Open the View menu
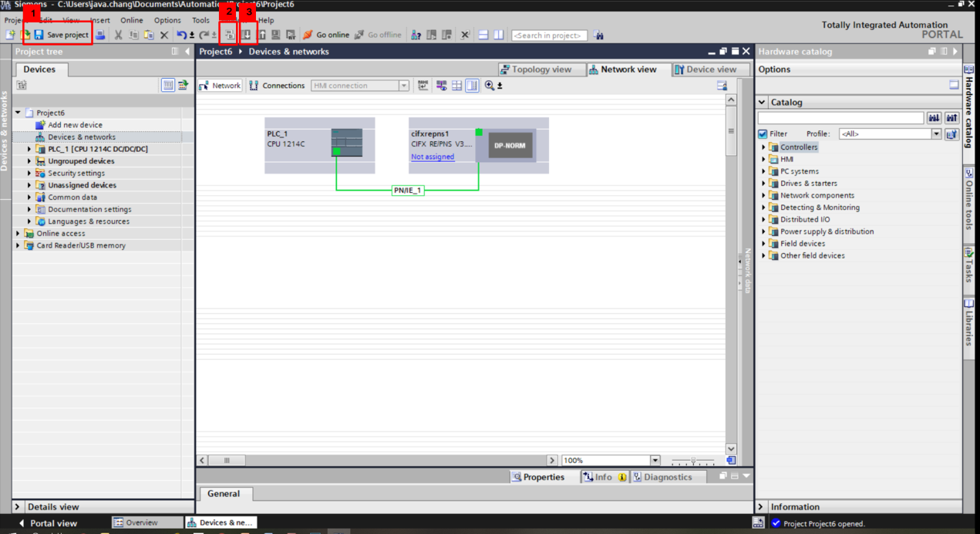980x534 pixels. [71, 20]
